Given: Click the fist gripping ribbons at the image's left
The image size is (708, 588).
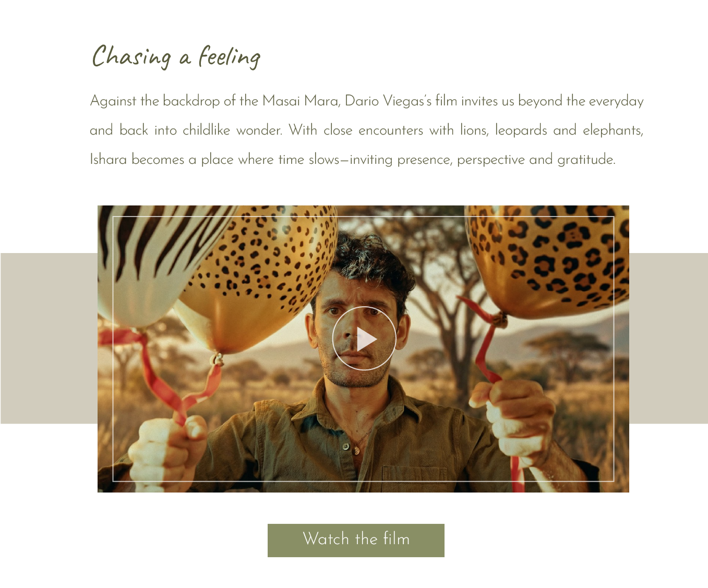Looking at the screenshot, I should click(x=168, y=451).
